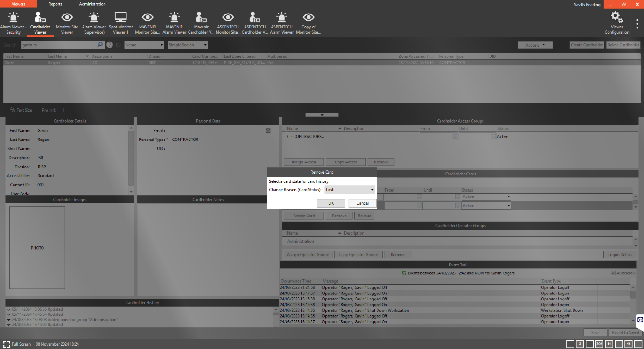Open the ASPENTECH Monitor Site viewer
Image resolution: width=644 pixels, height=349 pixels.
228,23
